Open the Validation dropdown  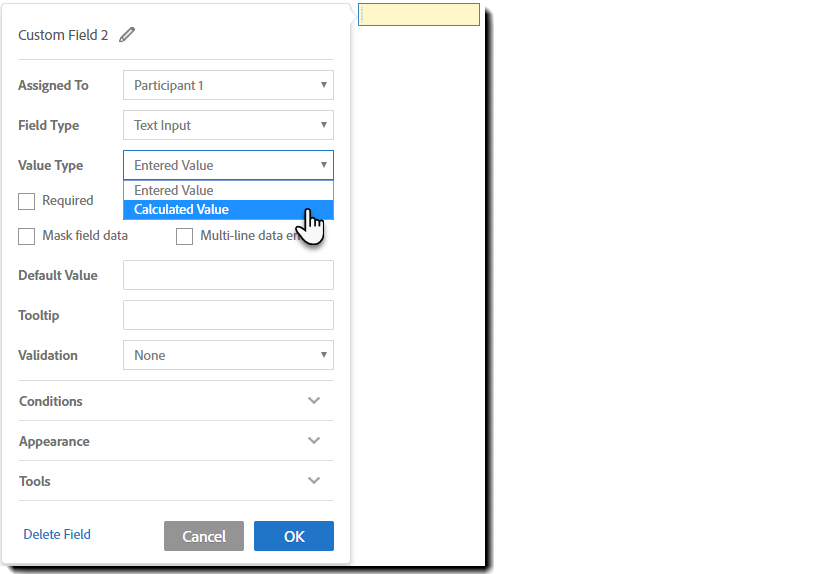(228, 355)
